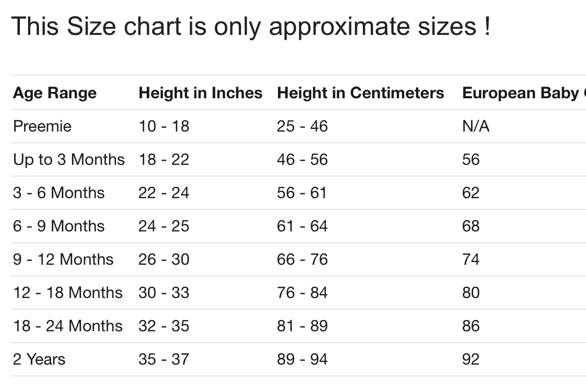
Task: Select the 18 - 24 Months row label
Action: [68, 326]
